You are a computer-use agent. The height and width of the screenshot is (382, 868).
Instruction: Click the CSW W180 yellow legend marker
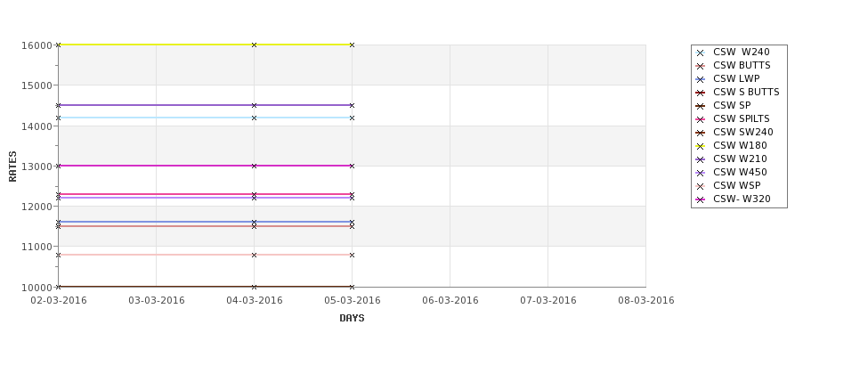701,146
